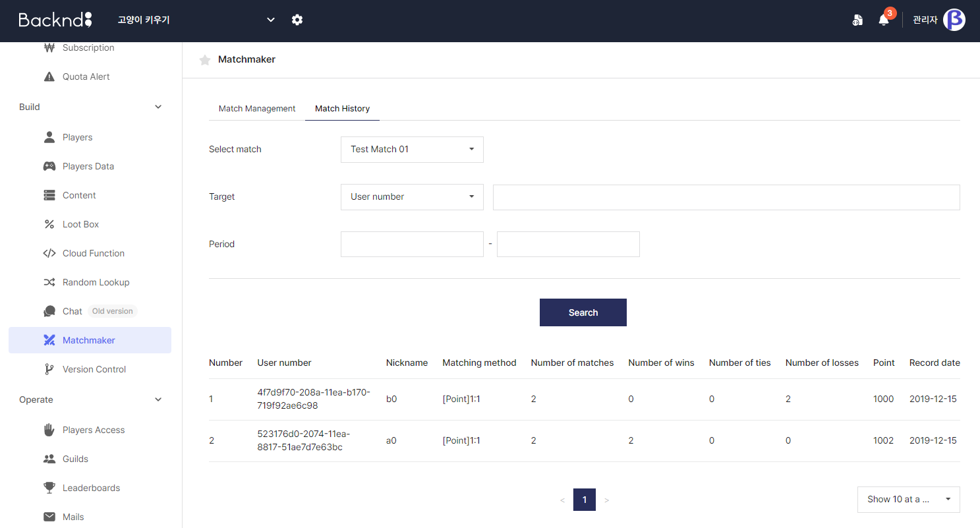Click the Content server icon
Screen dimensions: 980x528
49,195
